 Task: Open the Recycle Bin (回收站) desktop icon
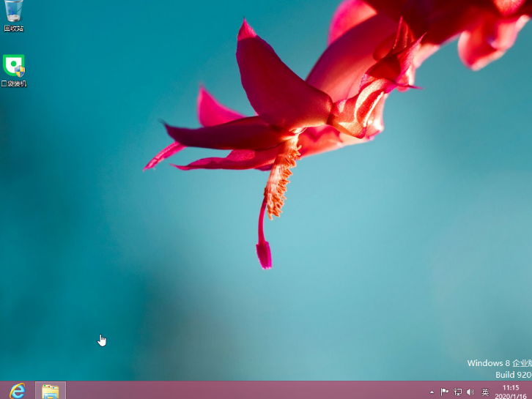pos(14,15)
